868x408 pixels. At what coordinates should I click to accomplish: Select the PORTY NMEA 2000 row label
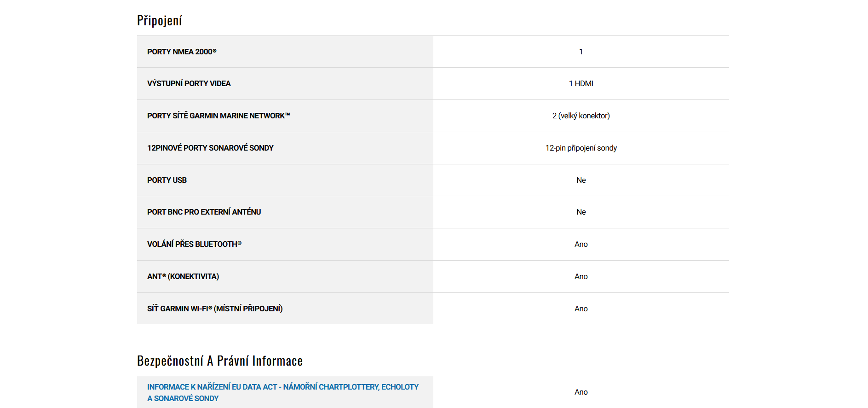(182, 52)
